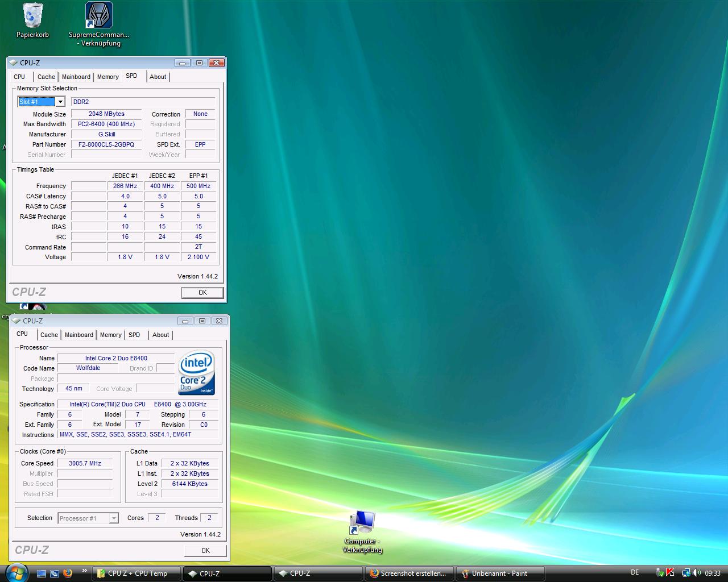Open the Slot #1 memory slot dropdown
The height and width of the screenshot is (582, 728).
pyautogui.click(x=60, y=102)
